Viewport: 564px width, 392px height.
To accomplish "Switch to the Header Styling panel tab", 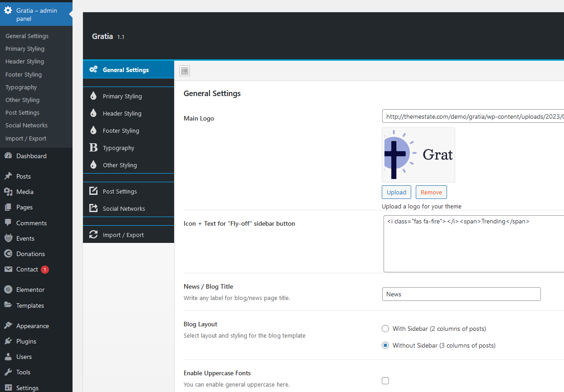I will pos(129,113).
